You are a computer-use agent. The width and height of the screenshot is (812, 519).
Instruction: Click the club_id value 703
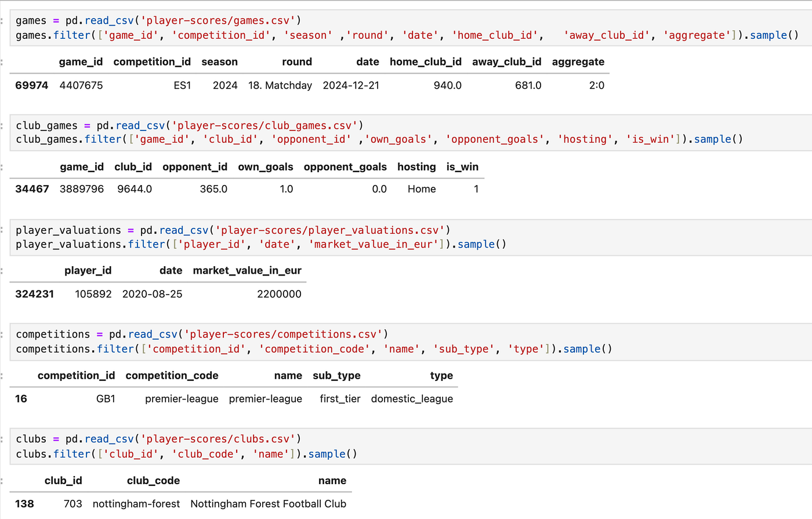[x=72, y=504]
